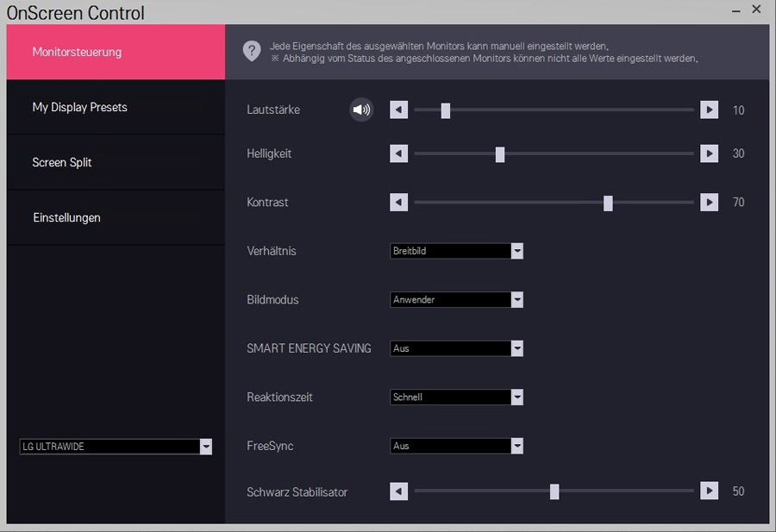The width and height of the screenshot is (776, 532).
Task: Open the FreeSync dropdown
Action: point(456,446)
